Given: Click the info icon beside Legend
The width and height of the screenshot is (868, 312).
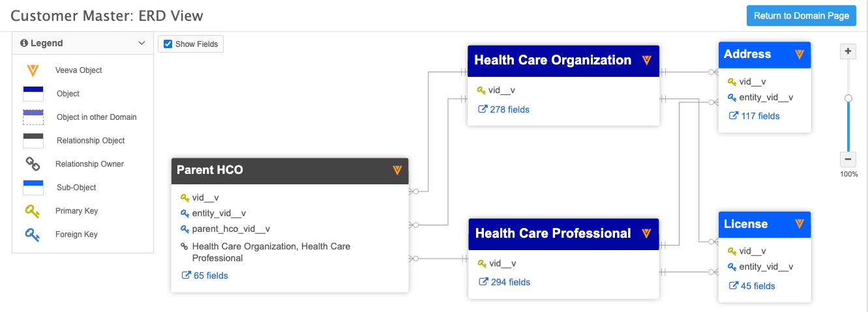Looking at the screenshot, I should click(24, 43).
